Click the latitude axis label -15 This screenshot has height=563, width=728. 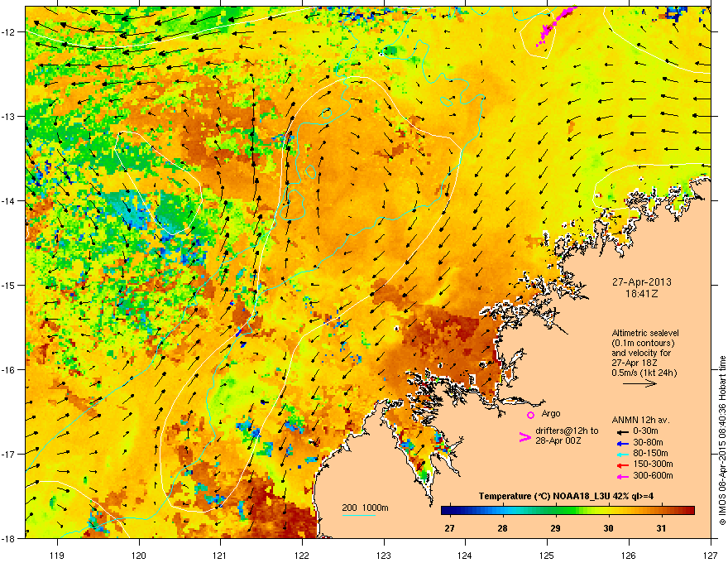coord(9,285)
